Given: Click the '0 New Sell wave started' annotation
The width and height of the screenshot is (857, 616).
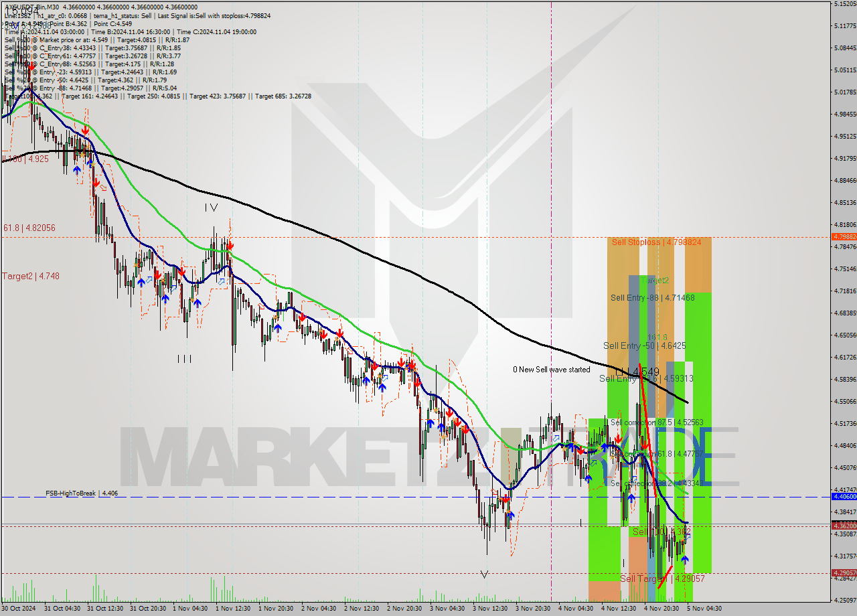Looking at the screenshot, I should click(552, 369).
